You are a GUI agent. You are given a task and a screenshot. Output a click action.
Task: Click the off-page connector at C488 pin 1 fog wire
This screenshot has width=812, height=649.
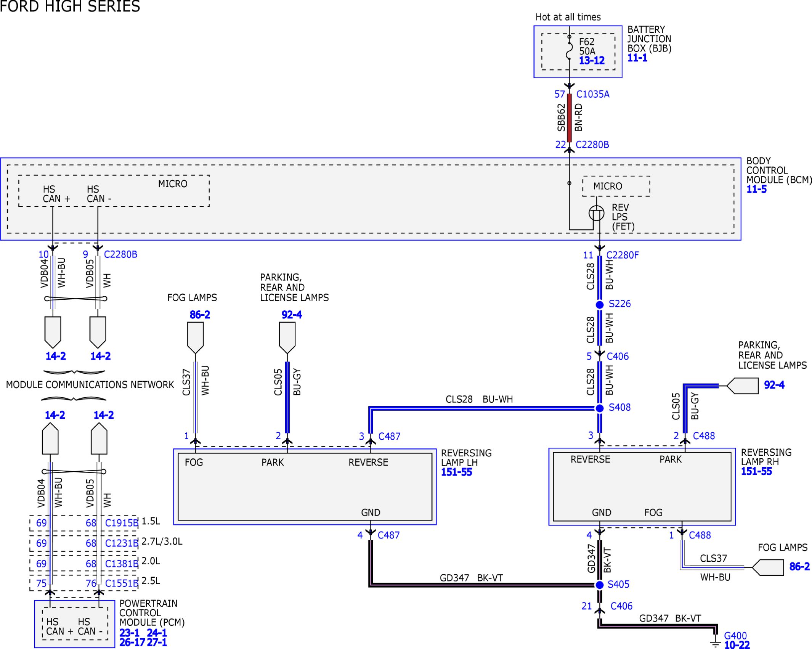click(x=768, y=567)
